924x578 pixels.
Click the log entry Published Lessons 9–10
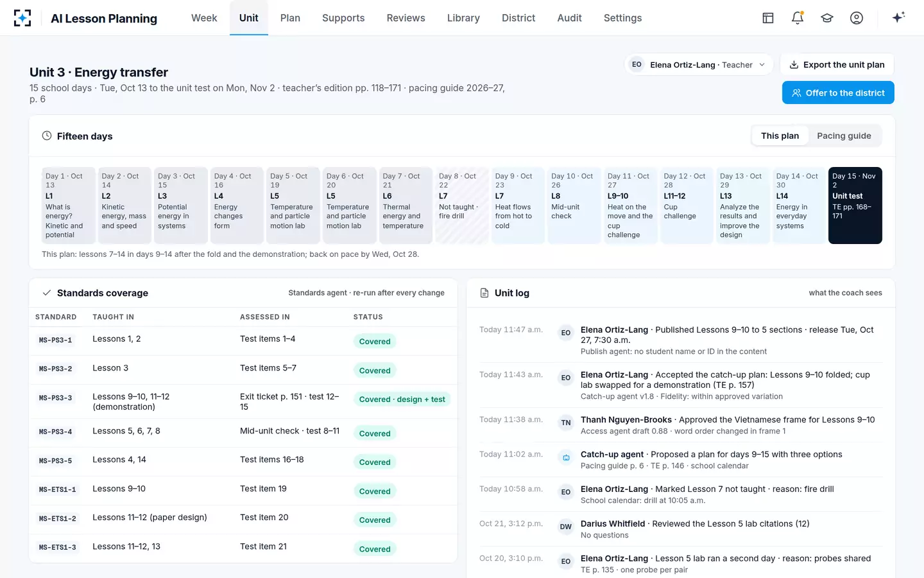point(681,340)
